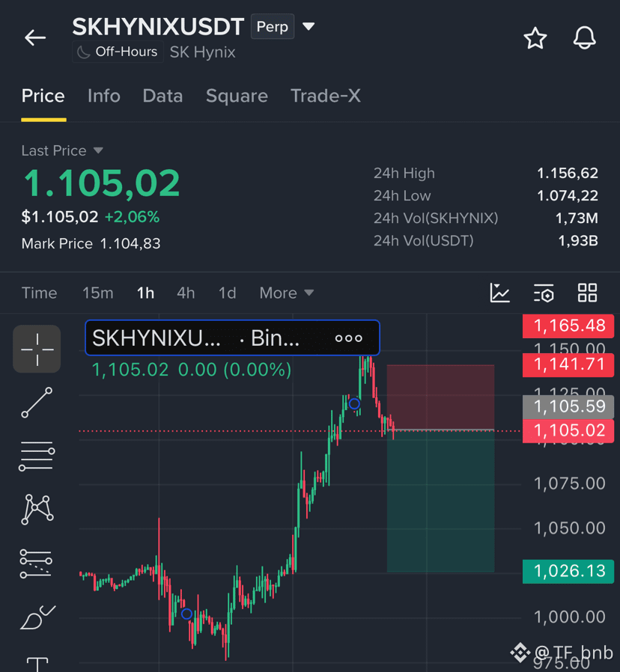Select the brush drawing tool
This screenshot has height=672, width=620.
(37, 617)
